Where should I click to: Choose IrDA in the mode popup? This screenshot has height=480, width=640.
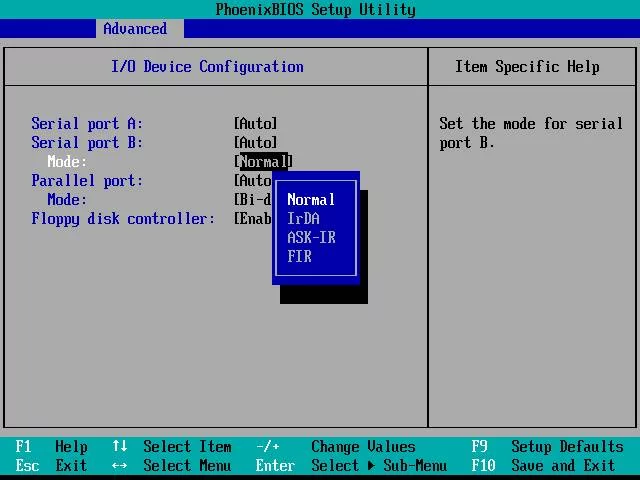303,218
